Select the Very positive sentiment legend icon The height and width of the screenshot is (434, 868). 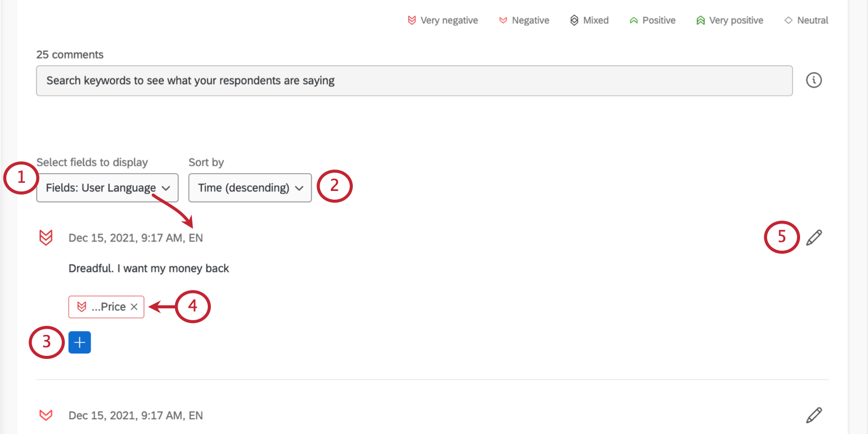[700, 20]
